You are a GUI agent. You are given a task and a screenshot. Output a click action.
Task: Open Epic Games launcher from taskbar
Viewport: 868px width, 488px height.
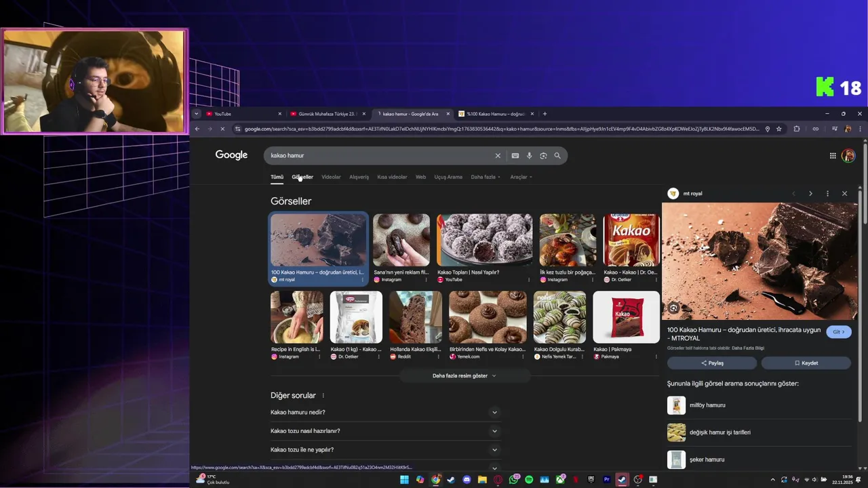(591, 480)
